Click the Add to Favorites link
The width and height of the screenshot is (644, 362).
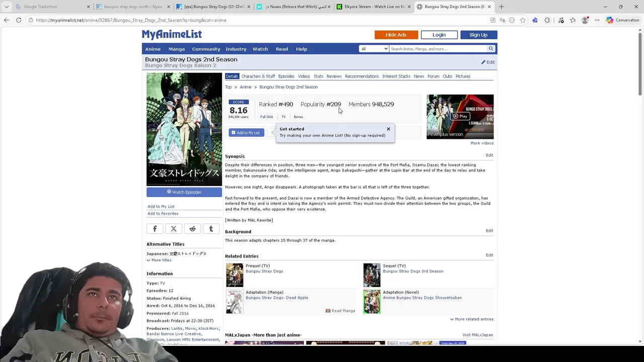163,214
